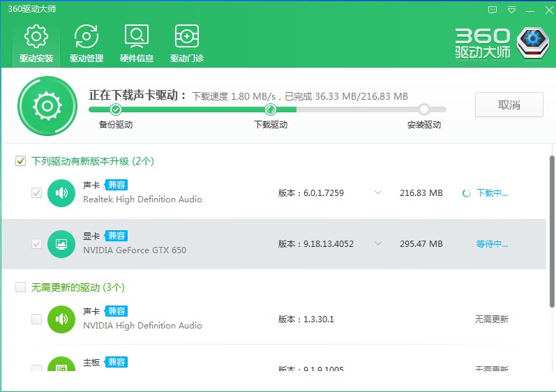Click the download speed 1.80 MB/s text
Screen dimensions: 556x392
tap(234, 96)
